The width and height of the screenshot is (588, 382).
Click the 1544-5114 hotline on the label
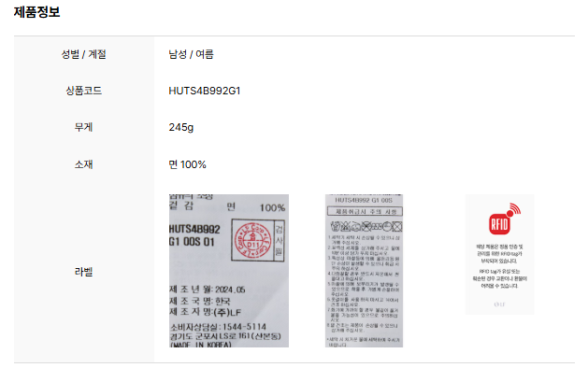click(245, 327)
